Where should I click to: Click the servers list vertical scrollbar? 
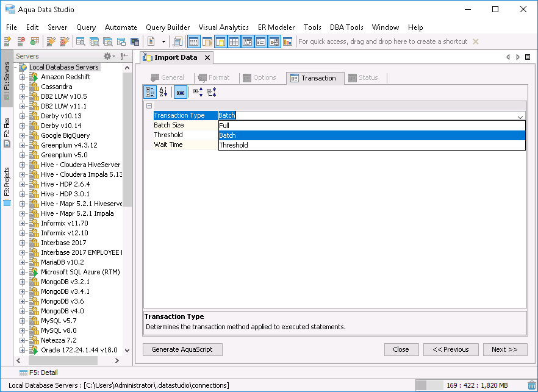tap(127, 141)
